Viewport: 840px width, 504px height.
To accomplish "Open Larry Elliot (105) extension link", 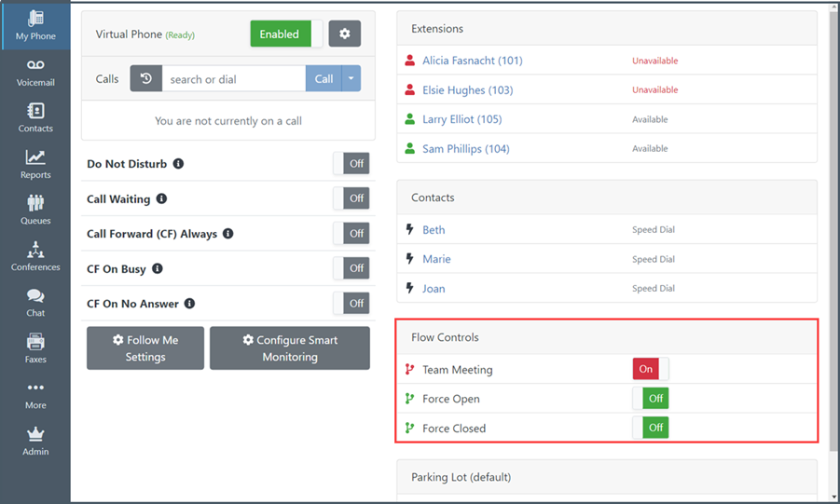I will click(461, 119).
